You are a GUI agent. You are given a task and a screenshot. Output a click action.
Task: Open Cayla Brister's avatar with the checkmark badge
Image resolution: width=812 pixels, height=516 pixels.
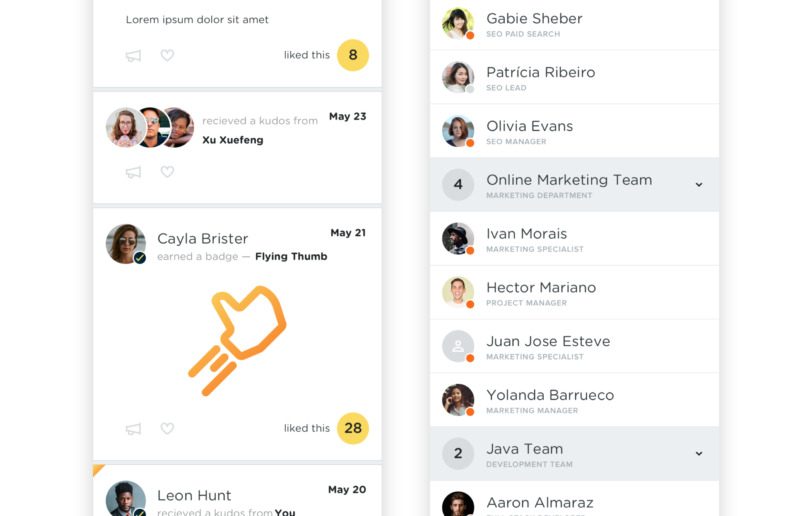126,244
